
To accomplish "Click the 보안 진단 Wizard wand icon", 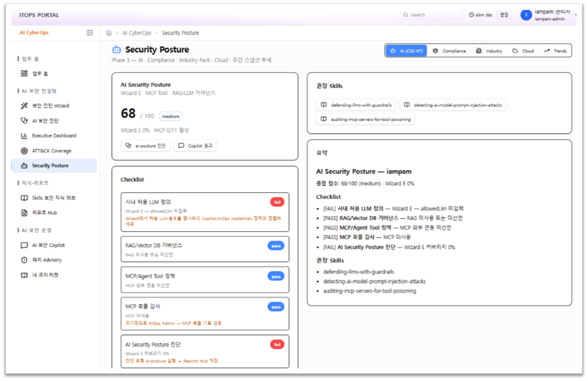I will [x=24, y=106].
